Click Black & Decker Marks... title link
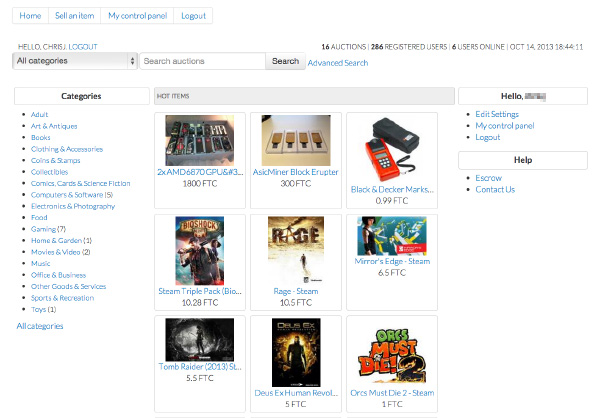600x418 pixels. pos(392,189)
